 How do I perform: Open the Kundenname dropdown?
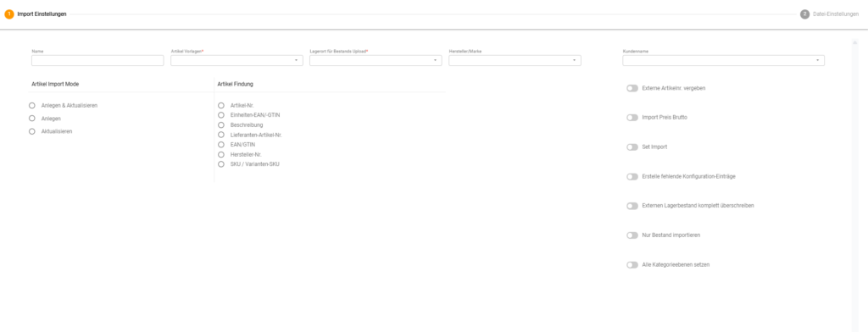coord(724,60)
